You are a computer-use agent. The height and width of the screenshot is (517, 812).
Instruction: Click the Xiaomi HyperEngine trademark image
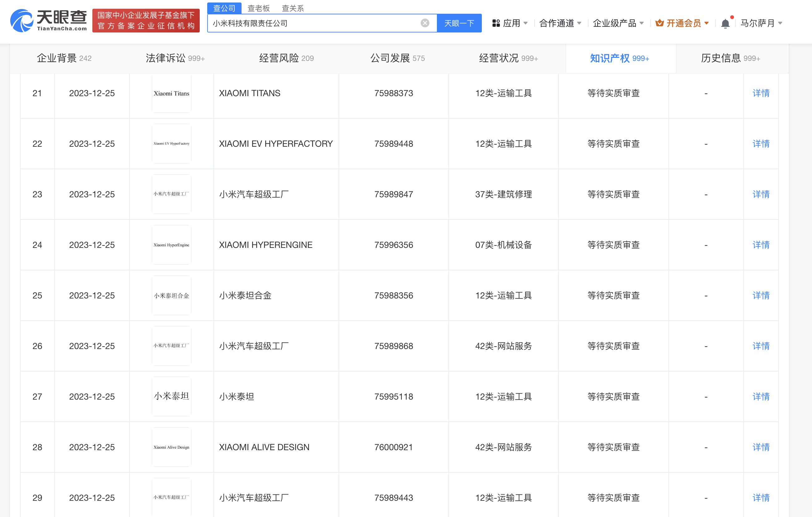[171, 245]
